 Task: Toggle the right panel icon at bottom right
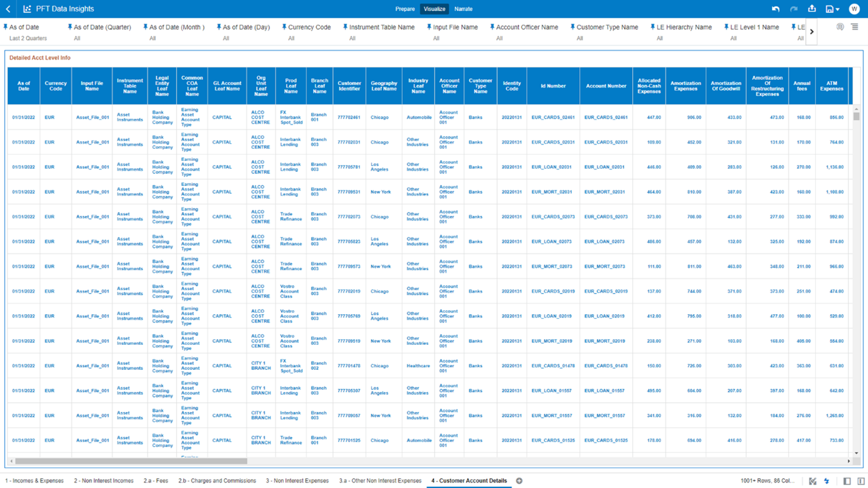coord(861,481)
